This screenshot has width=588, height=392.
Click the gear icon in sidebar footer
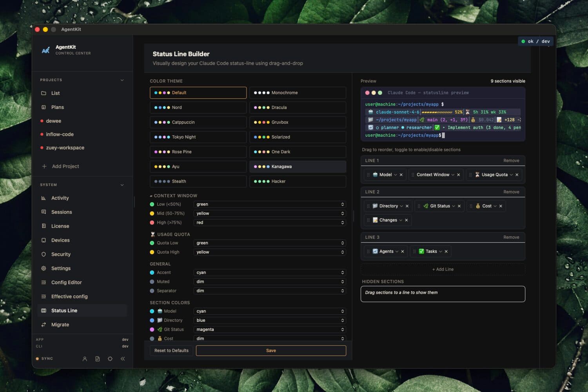pos(110,359)
